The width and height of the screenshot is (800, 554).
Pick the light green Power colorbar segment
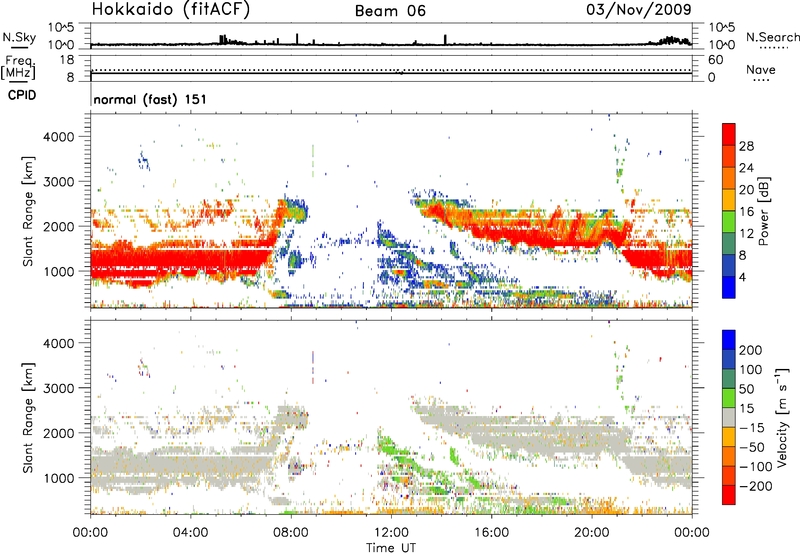(x=729, y=221)
